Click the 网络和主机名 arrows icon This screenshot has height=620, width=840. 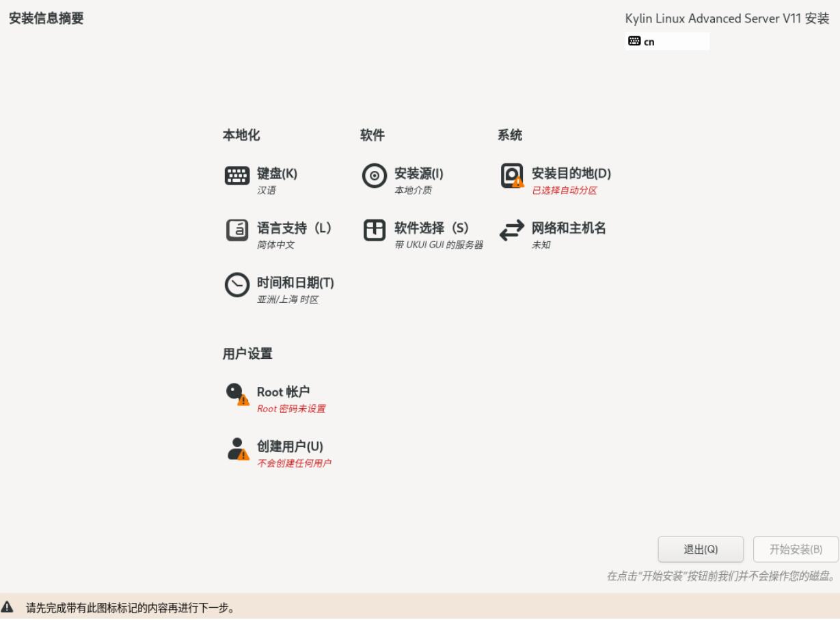(512, 231)
